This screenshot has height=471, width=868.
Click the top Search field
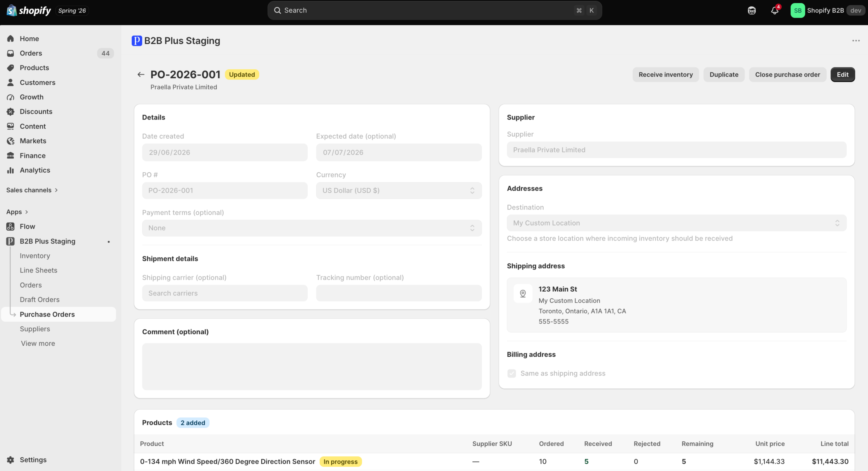point(435,10)
